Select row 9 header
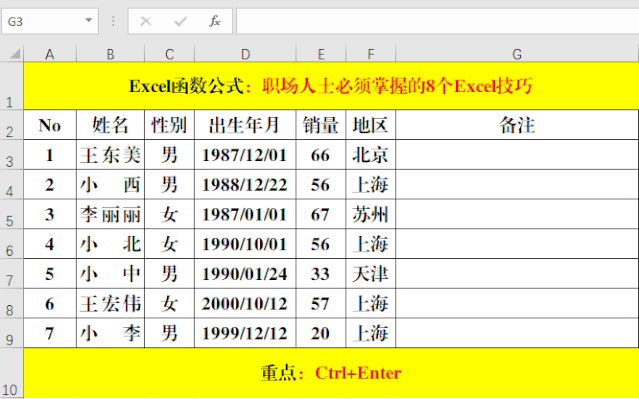 11,333
